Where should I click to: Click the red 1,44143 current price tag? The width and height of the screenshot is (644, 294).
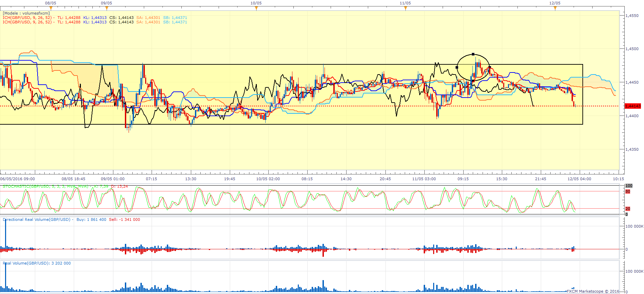[x=632, y=106]
